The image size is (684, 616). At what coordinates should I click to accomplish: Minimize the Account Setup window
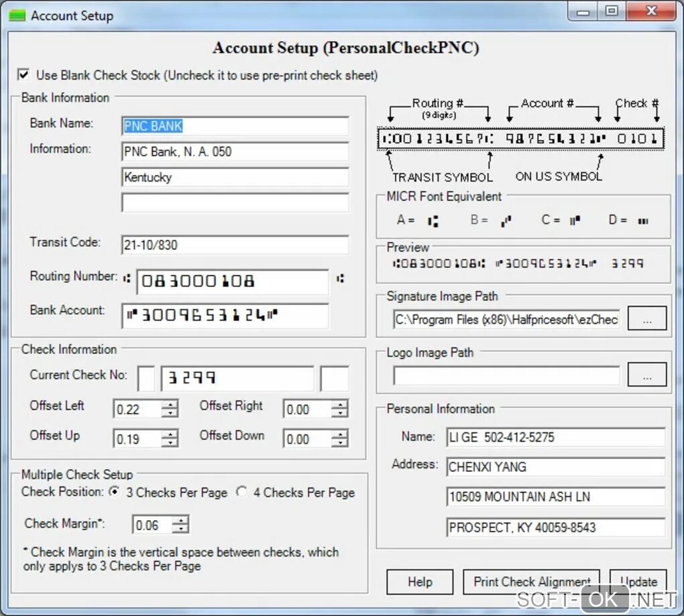[583, 11]
